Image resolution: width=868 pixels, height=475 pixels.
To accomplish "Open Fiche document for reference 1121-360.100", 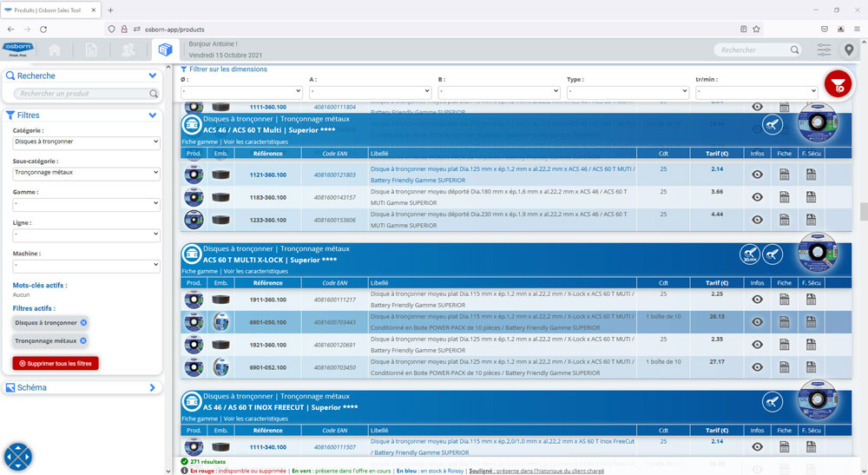I will [785, 175].
